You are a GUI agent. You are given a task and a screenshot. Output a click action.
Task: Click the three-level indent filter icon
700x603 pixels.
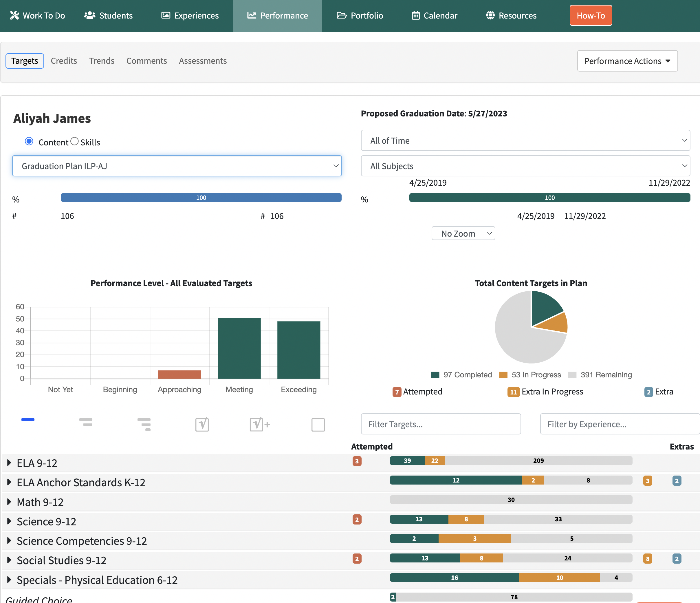click(x=144, y=424)
